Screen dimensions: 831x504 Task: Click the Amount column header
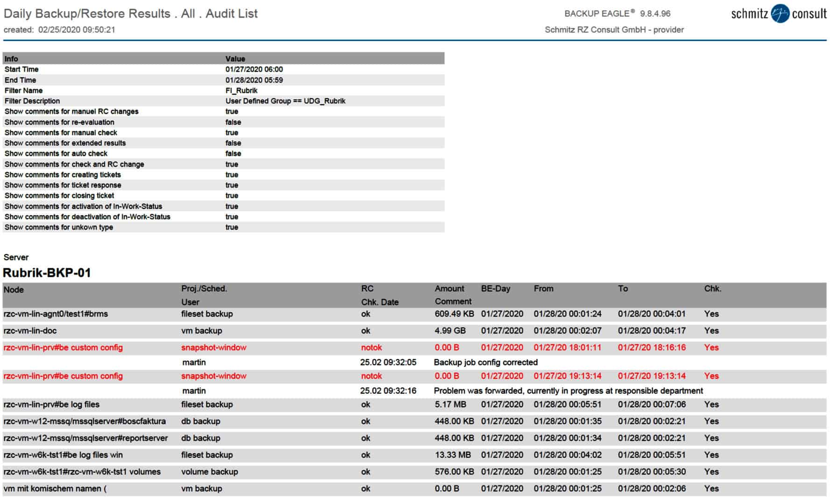click(x=449, y=288)
